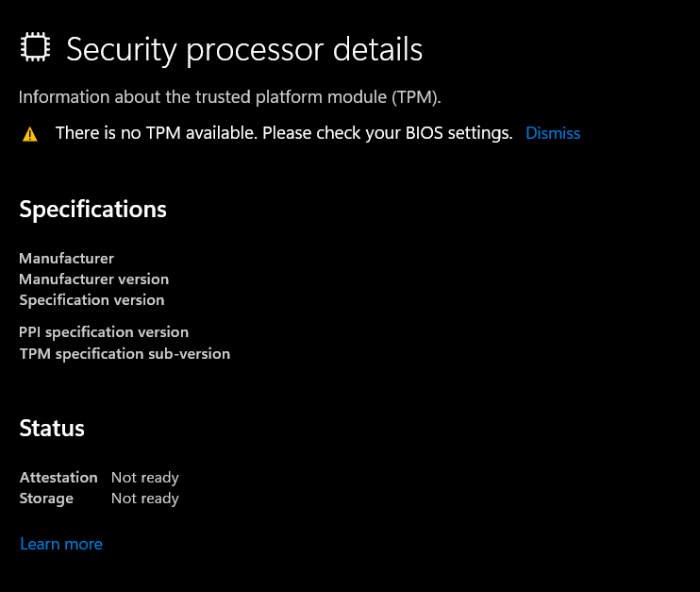Select the PPI specification version label
The image size is (700, 592).
104,331
